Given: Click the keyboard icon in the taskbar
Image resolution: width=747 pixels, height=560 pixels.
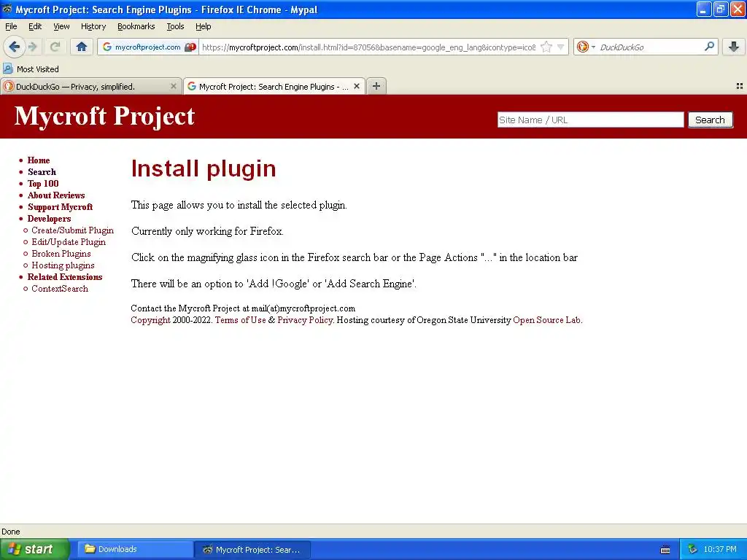Looking at the screenshot, I should click(665, 550).
